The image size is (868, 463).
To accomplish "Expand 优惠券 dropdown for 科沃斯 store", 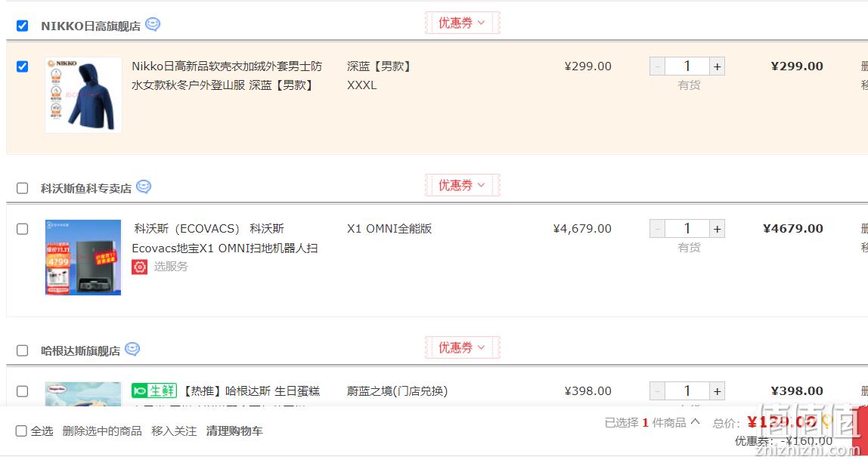I will [x=462, y=185].
